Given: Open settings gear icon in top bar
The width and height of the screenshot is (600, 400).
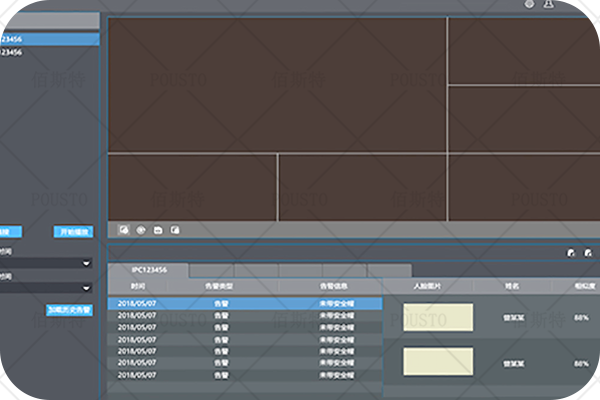Looking at the screenshot, I should pos(529,5).
